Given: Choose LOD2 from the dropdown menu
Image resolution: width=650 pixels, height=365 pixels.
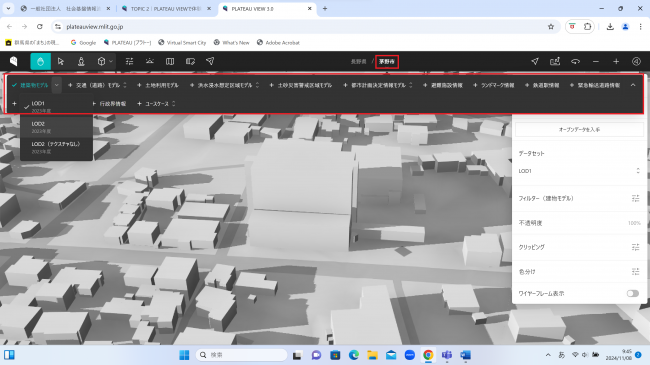Looking at the screenshot, I should point(56,127).
